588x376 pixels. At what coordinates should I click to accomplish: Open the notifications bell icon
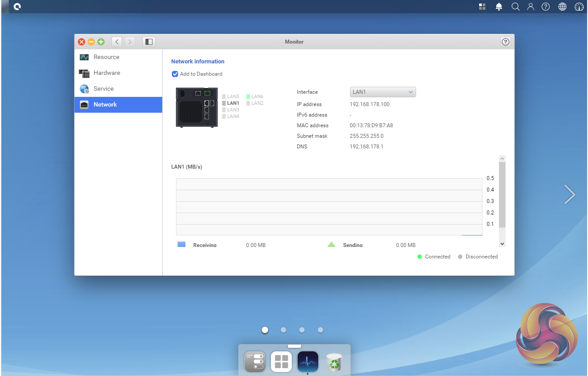pos(499,7)
